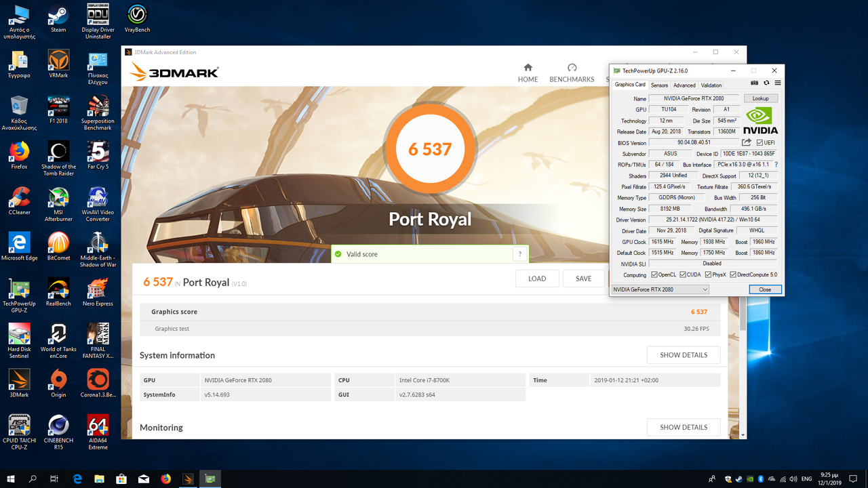Open the WinAVI Video Converter desktop icon
Viewport: 868px width, 488px height.
coord(98,203)
